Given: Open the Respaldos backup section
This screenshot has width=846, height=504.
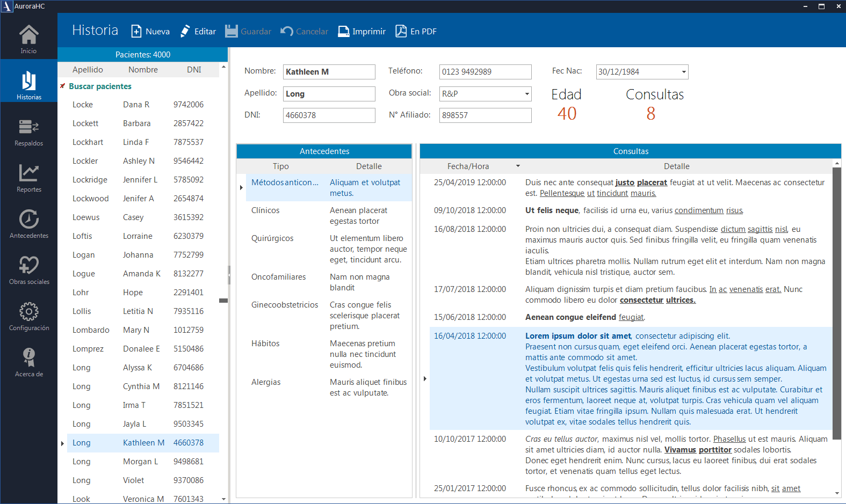Looking at the screenshot, I should (29, 129).
